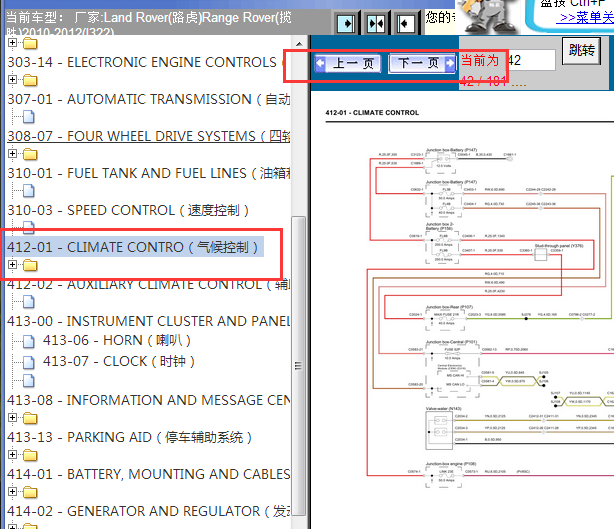Viewport: 614px width, 529px height.
Task: Click the 42 / 181 page count text
Action: (x=483, y=81)
